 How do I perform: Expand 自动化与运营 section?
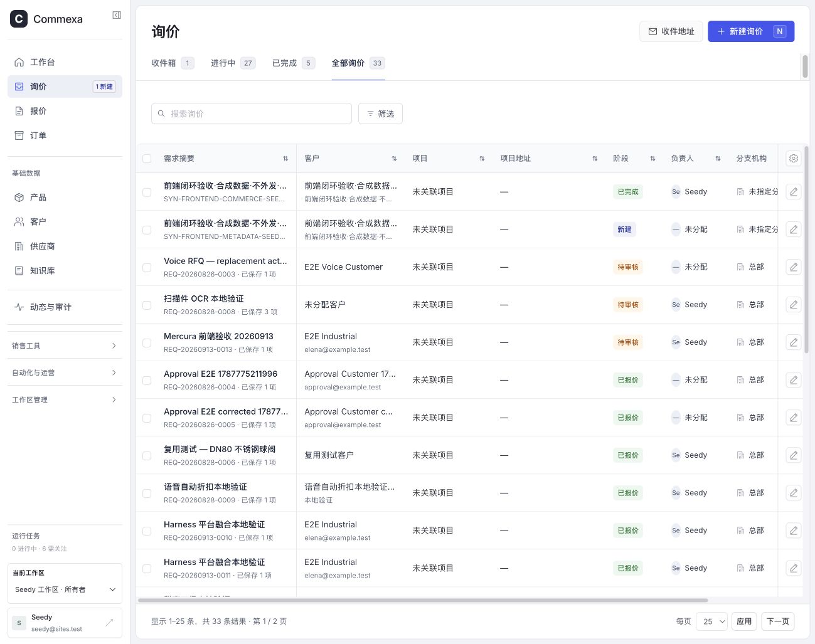click(65, 372)
